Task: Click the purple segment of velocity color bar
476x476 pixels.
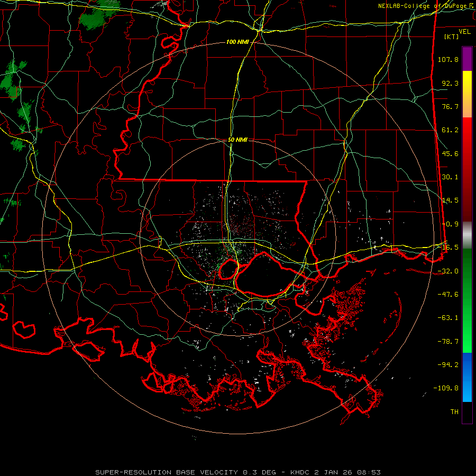Action: (x=467, y=59)
